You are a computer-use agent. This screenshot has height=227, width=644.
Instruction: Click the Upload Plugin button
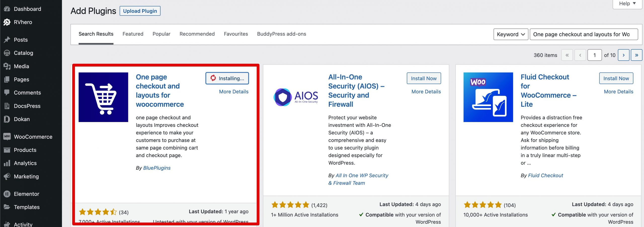point(140,11)
